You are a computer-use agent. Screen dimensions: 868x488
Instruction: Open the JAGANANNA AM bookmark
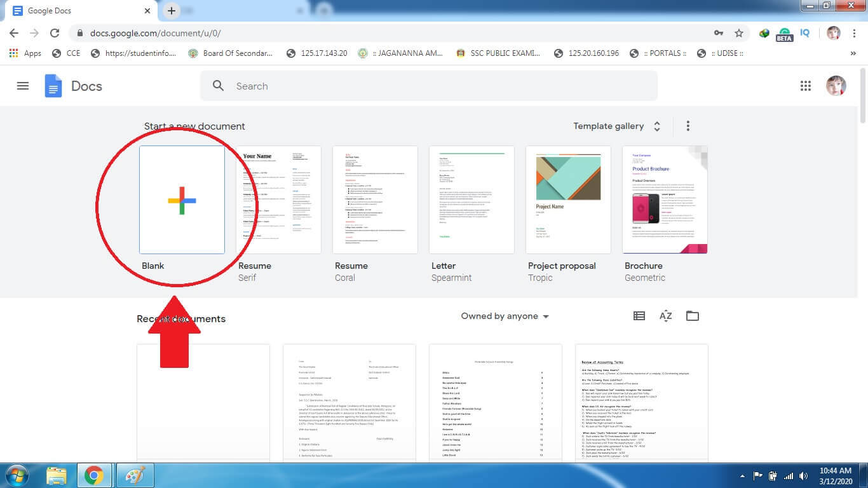pos(400,53)
